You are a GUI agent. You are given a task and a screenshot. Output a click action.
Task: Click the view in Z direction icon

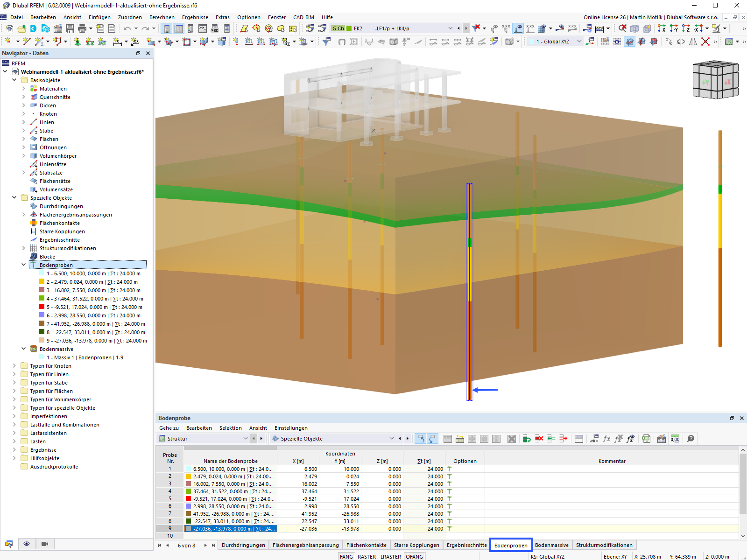point(685,28)
